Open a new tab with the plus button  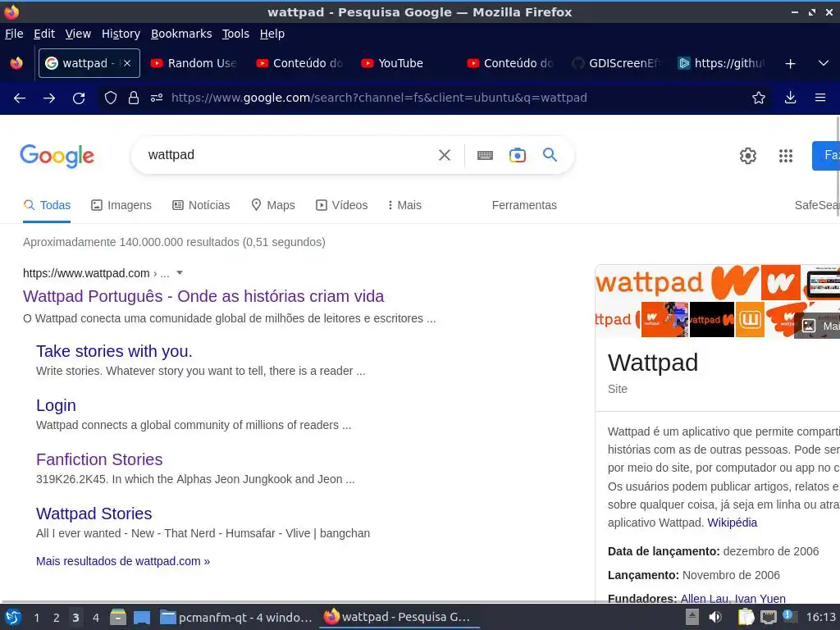tap(790, 64)
